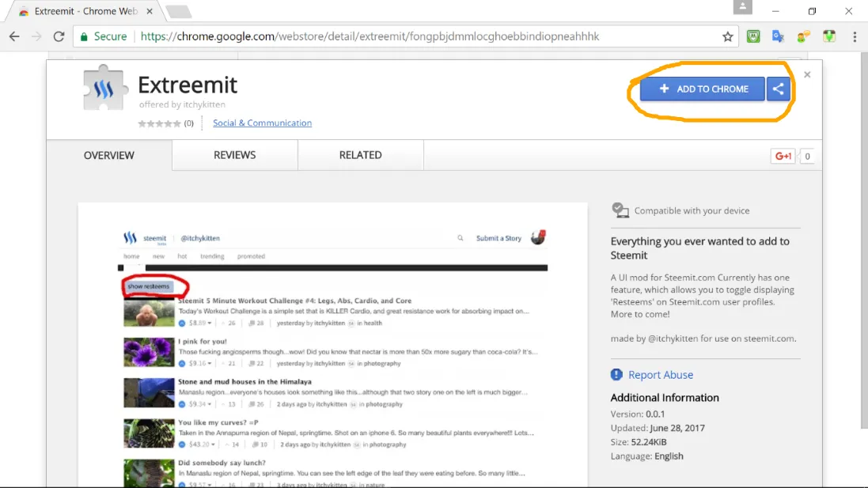Click the compatible device icon
Image resolution: width=868 pixels, height=488 pixels.
620,210
